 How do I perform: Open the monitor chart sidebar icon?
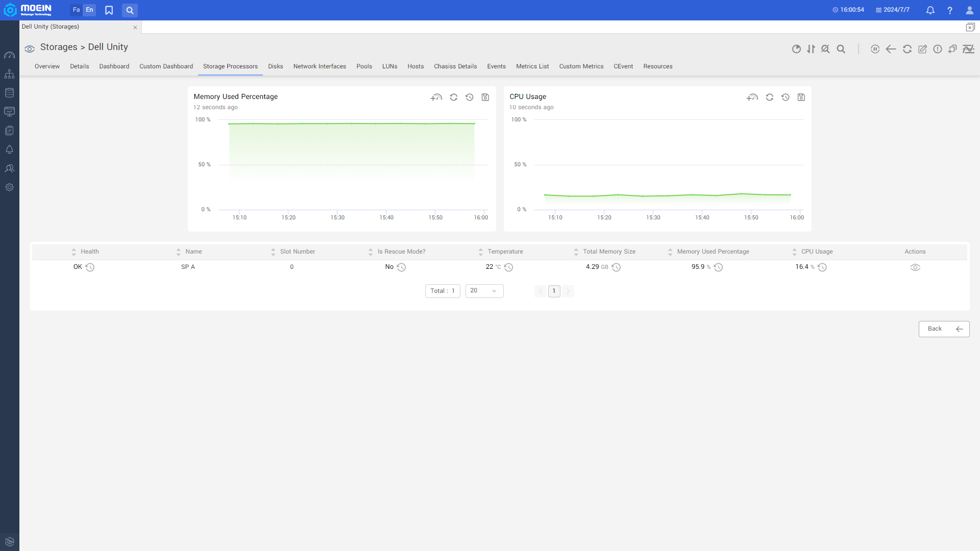coord(9,112)
